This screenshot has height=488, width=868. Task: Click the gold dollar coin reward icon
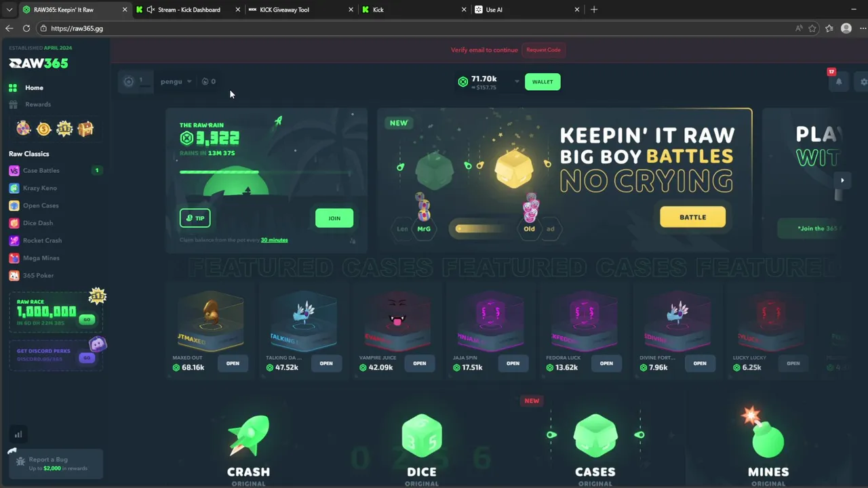click(44, 128)
